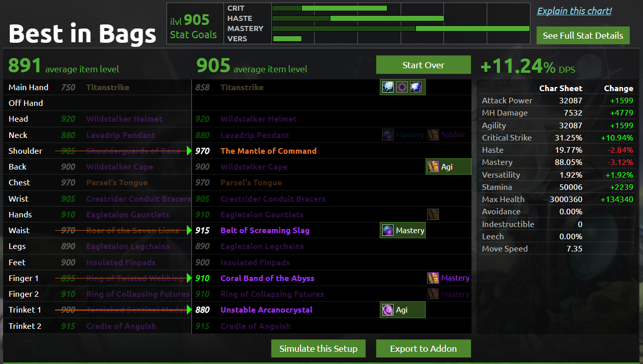The image size is (643, 364).
Task: Click the HASTE stat goal bar
Action: click(358, 18)
